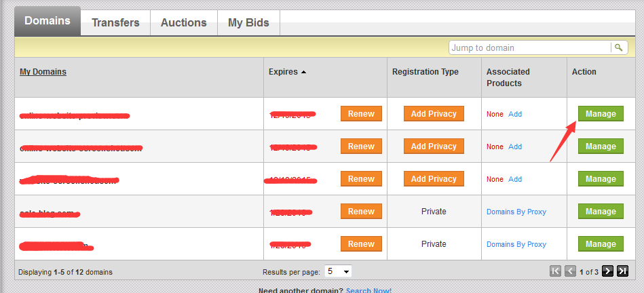Renew the second domain

(361, 146)
